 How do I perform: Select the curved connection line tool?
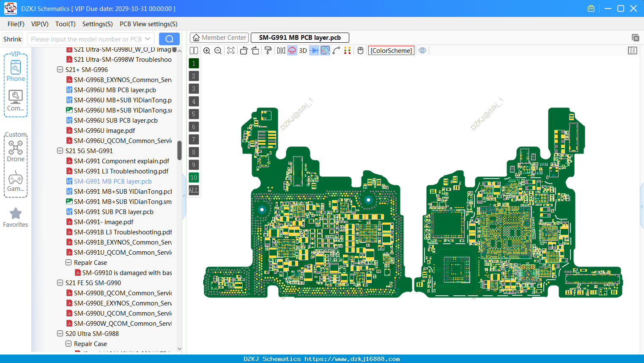[337, 51]
